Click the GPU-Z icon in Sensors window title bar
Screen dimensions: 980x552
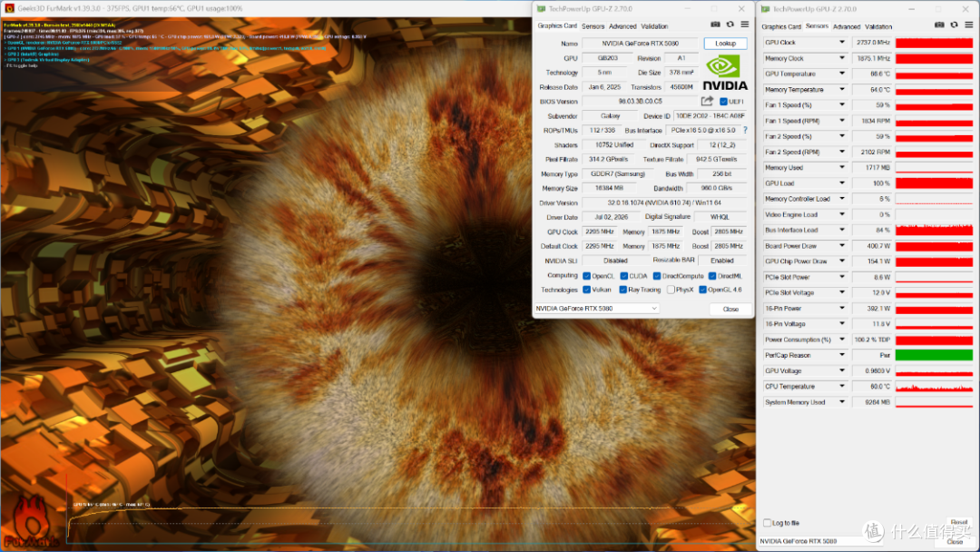point(765,9)
